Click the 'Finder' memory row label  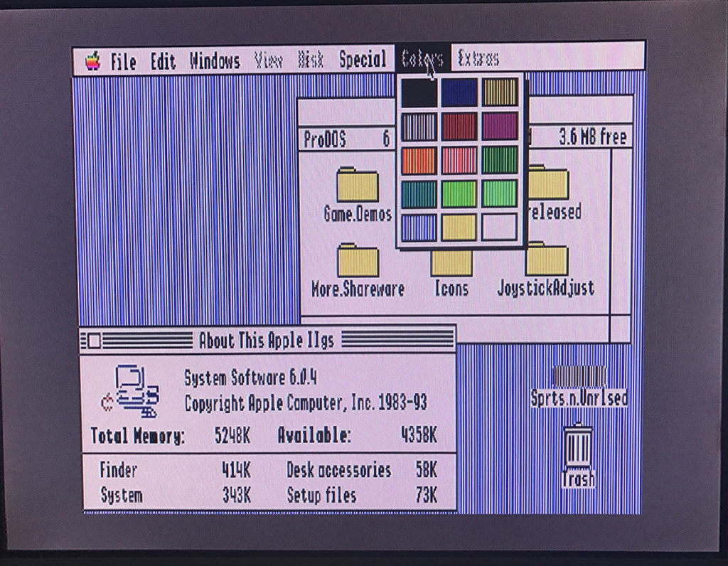point(119,470)
